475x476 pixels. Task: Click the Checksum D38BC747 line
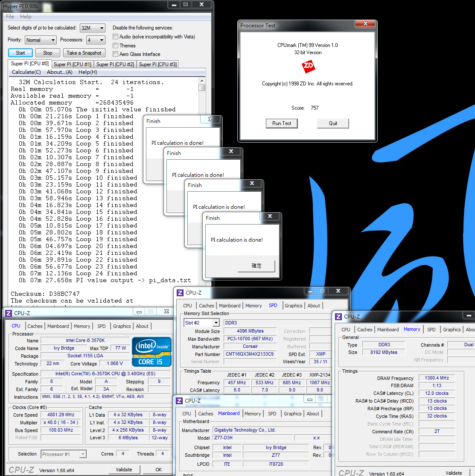(x=45, y=294)
